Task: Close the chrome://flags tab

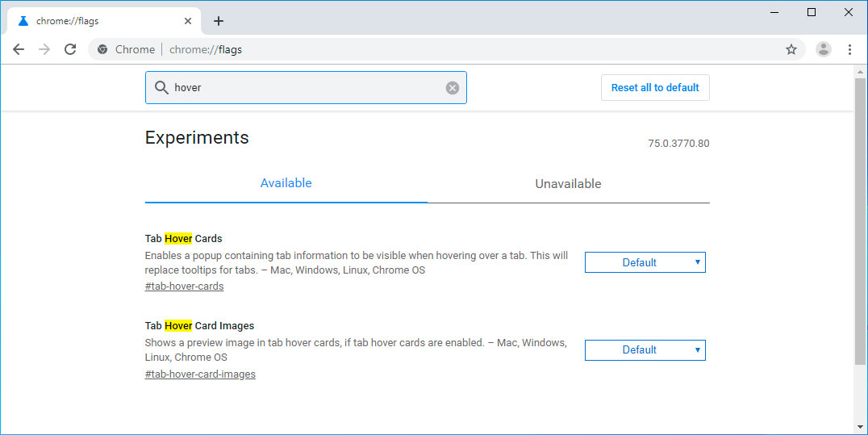Action: [x=188, y=21]
